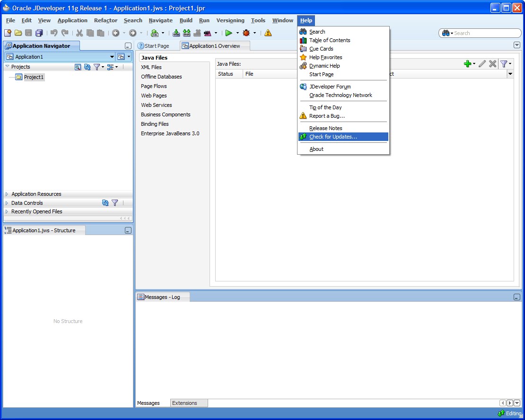Click the Back navigation arrow icon
Image resolution: width=525 pixels, height=420 pixels.
[x=115, y=33]
